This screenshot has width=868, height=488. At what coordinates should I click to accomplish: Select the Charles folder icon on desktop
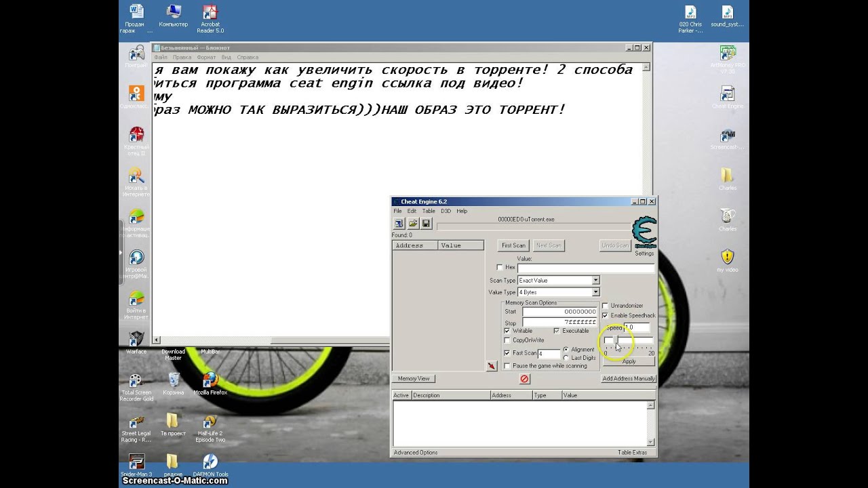coord(728,175)
